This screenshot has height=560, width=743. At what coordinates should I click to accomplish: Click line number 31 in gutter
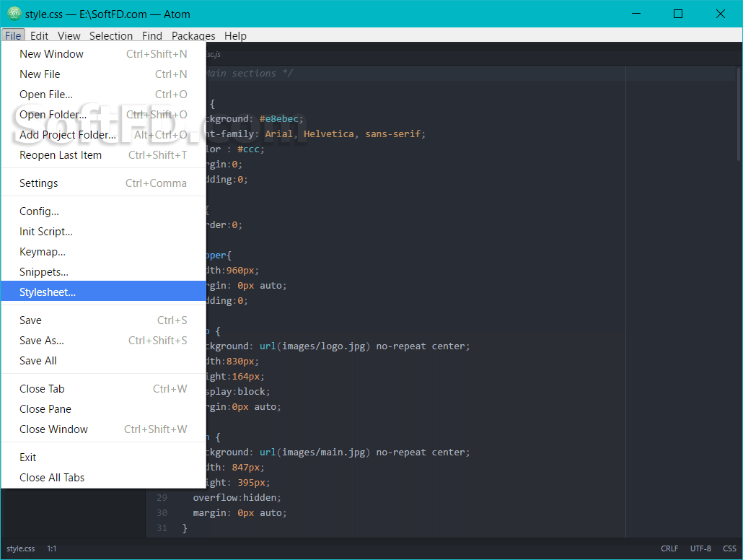(x=162, y=528)
